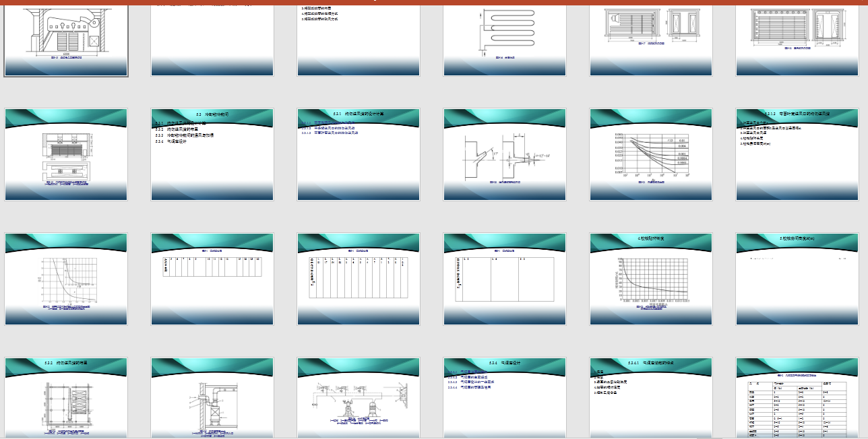This screenshot has height=439, width=868.
Task: Click the nearly blank slide with heading 5
Action: (797, 279)
